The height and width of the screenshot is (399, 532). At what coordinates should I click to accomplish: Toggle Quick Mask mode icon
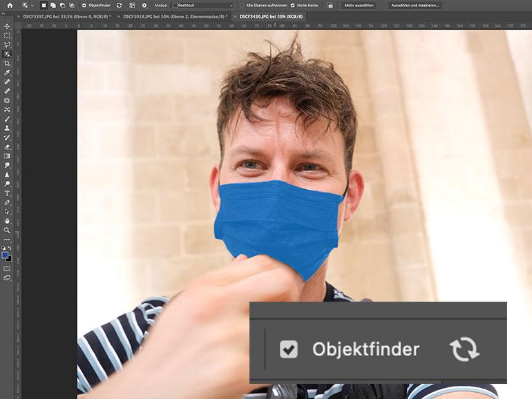[7, 269]
